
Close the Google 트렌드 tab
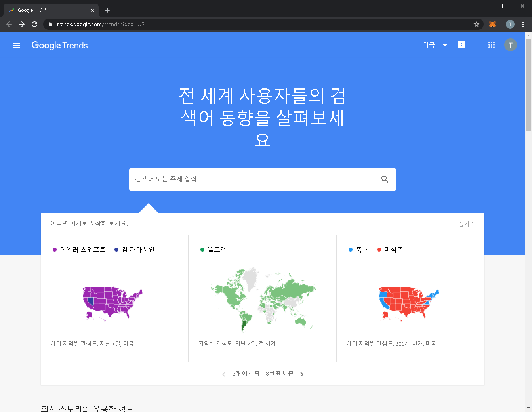(92, 10)
